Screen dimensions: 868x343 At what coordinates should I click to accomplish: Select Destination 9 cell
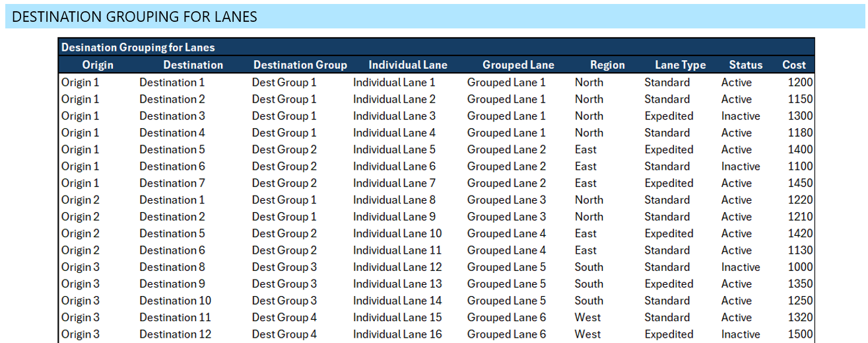point(172,284)
